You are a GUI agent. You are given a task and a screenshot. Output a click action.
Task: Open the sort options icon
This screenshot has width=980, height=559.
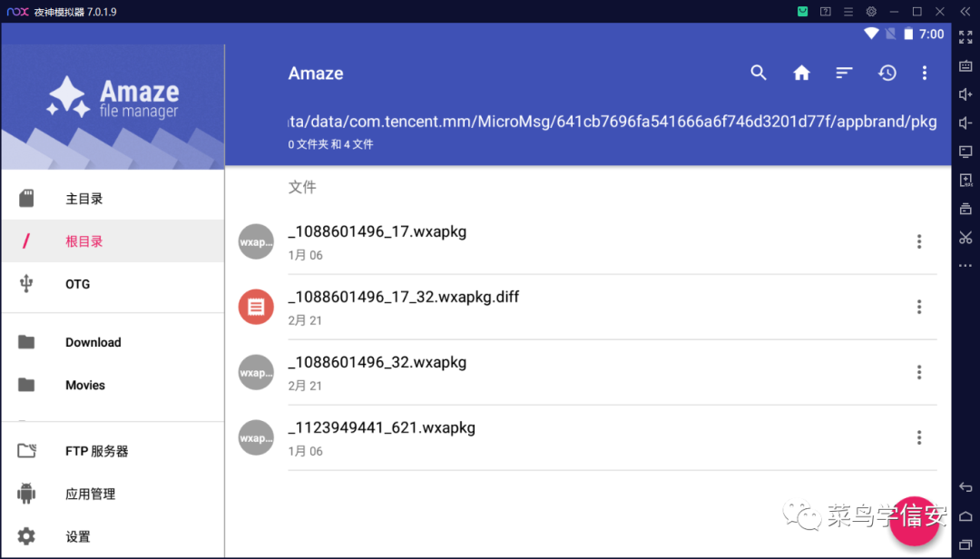pos(844,74)
